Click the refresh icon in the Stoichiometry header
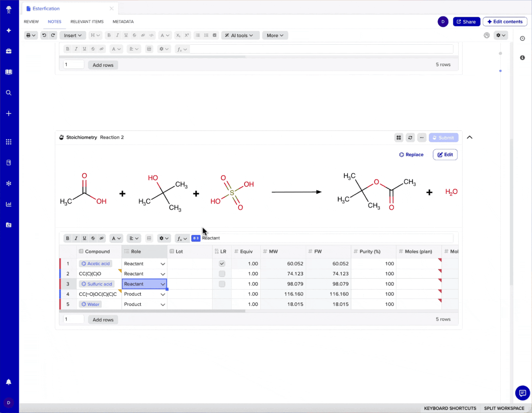This screenshot has height=413, width=532. click(410, 138)
